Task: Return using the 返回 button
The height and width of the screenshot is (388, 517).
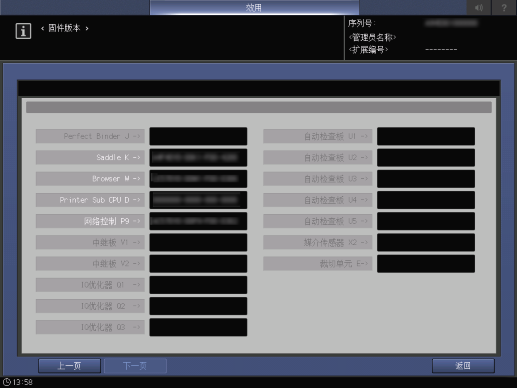Action: coord(463,366)
